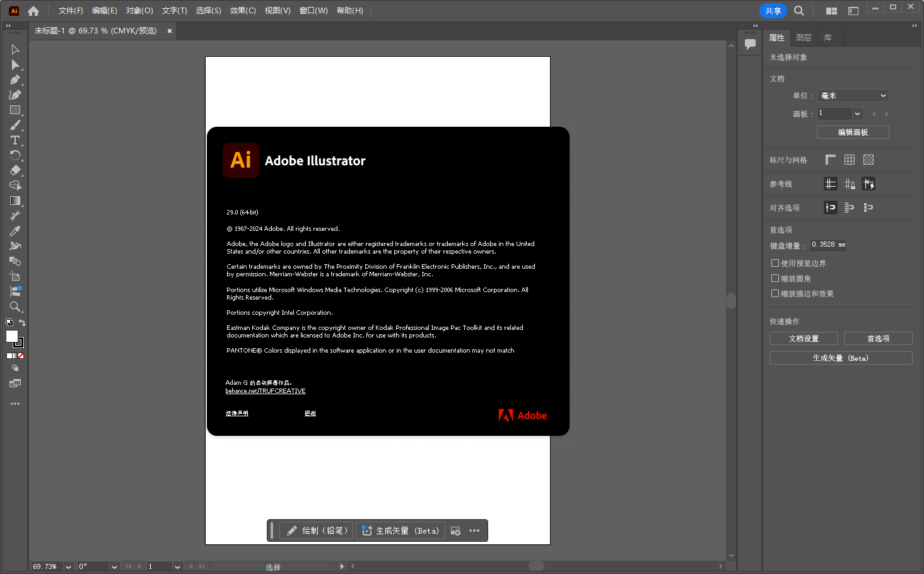This screenshot has height=574, width=924.
Task: Click the 键盘增量 input field
Action: tap(828, 245)
